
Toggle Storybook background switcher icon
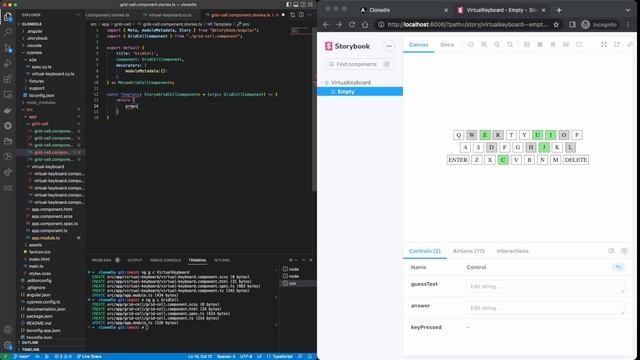527,44
